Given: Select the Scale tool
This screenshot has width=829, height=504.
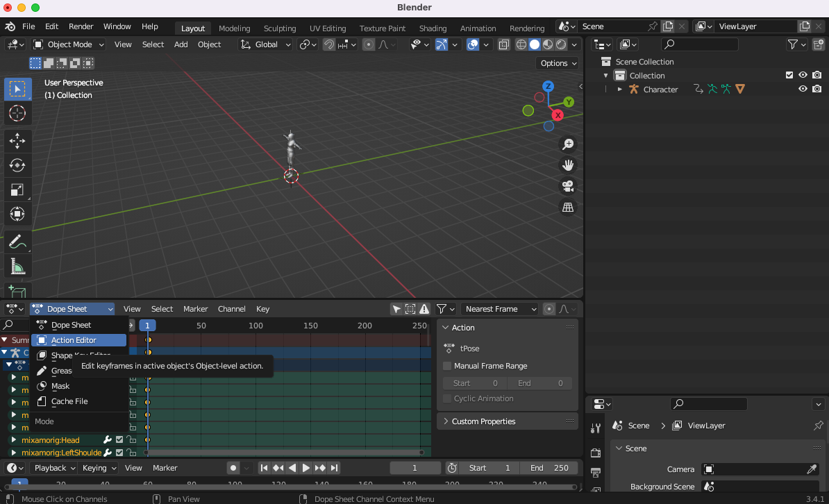Looking at the screenshot, I should coord(17,190).
